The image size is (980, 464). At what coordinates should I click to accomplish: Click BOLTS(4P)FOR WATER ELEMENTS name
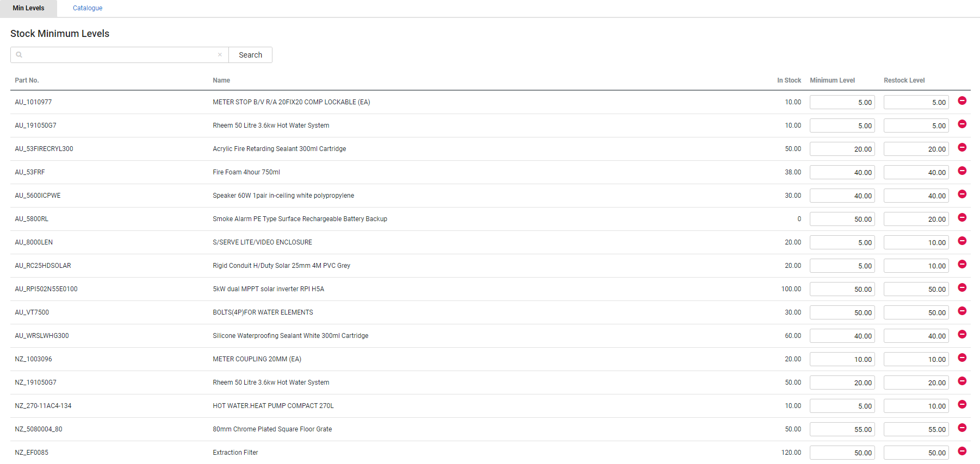[263, 312]
